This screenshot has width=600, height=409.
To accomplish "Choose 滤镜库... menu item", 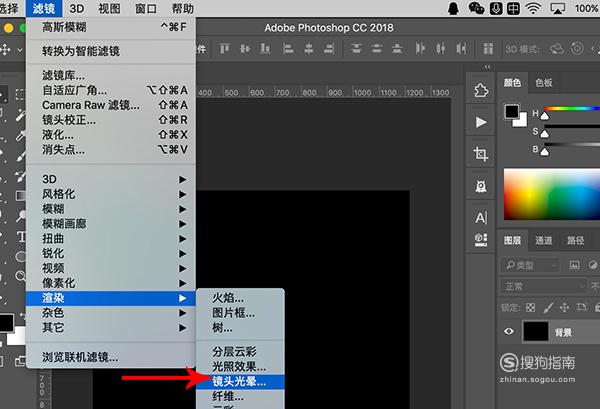I will (x=111, y=75).
